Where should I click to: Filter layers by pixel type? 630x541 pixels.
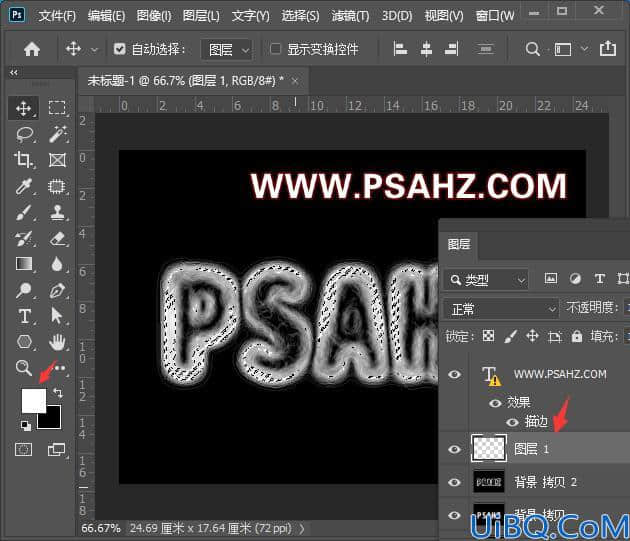point(550,278)
